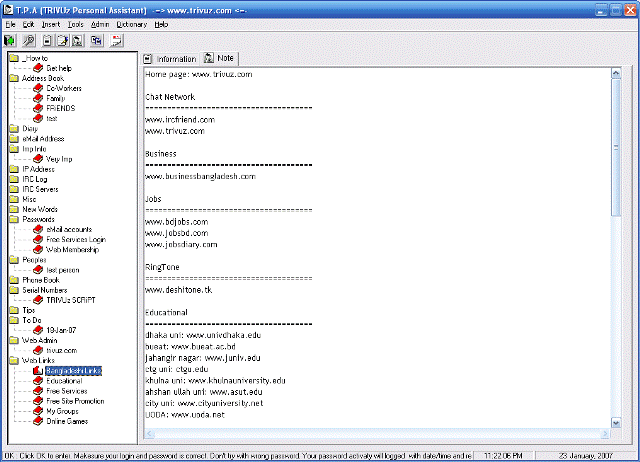Image resolution: width=640 pixels, height=462 pixels.
Task: Open the Admin menu
Action: (x=100, y=24)
